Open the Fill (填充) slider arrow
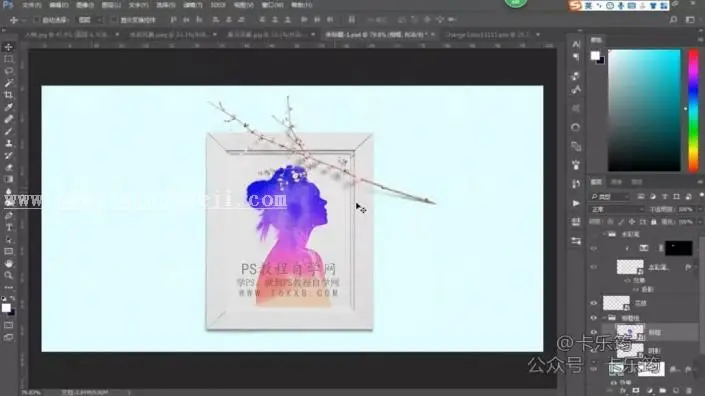 click(699, 222)
